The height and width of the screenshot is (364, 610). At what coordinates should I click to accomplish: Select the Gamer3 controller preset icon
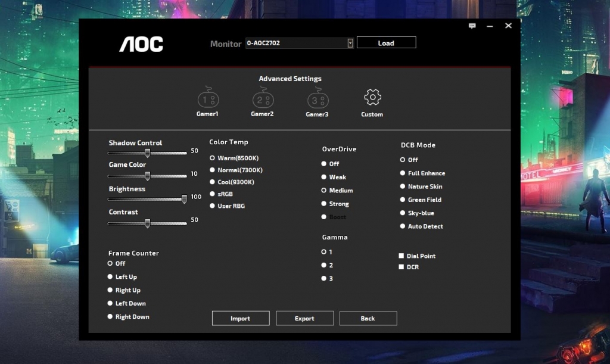pos(317,99)
